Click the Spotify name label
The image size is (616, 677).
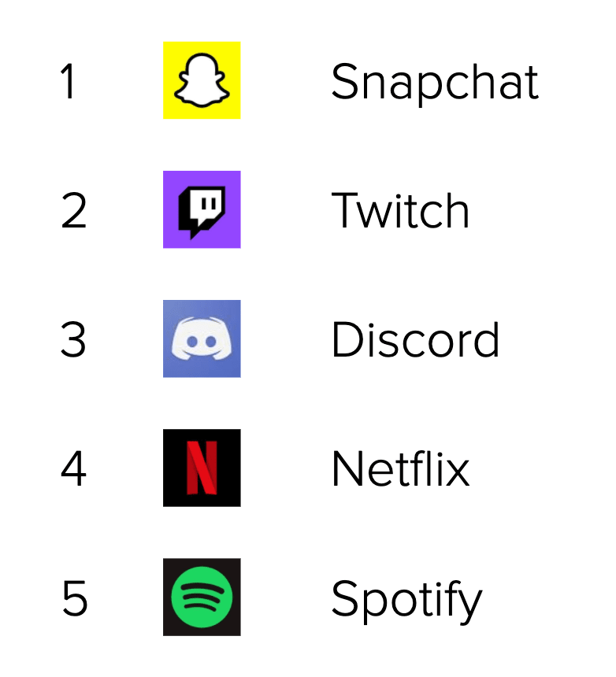tap(406, 599)
